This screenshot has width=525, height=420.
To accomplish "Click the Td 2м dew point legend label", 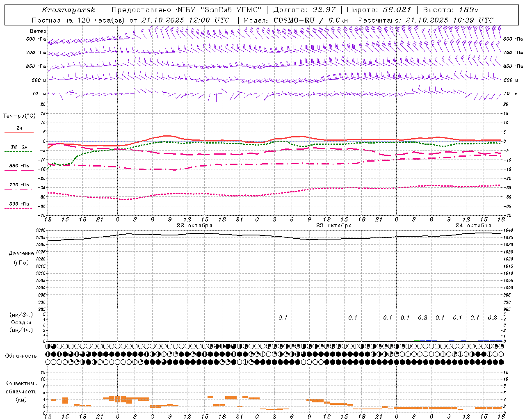I will (x=19, y=147).
